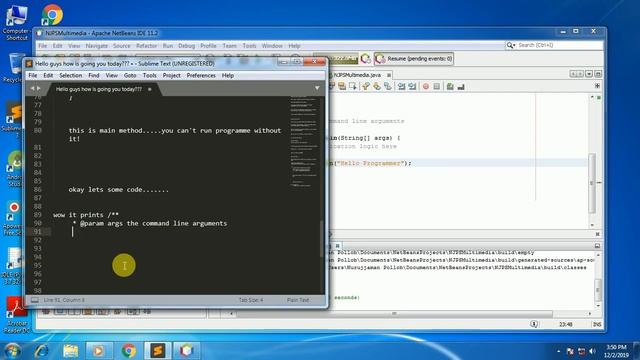This screenshot has width=640, height=360.
Task: Click Sublime previous tab arrow
Action: click(32, 88)
